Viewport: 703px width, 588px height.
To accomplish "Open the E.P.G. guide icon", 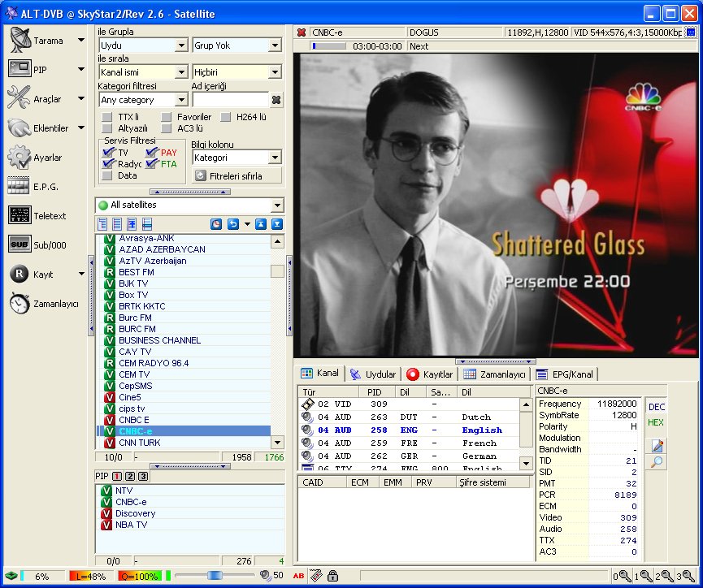I will (19, 185).
